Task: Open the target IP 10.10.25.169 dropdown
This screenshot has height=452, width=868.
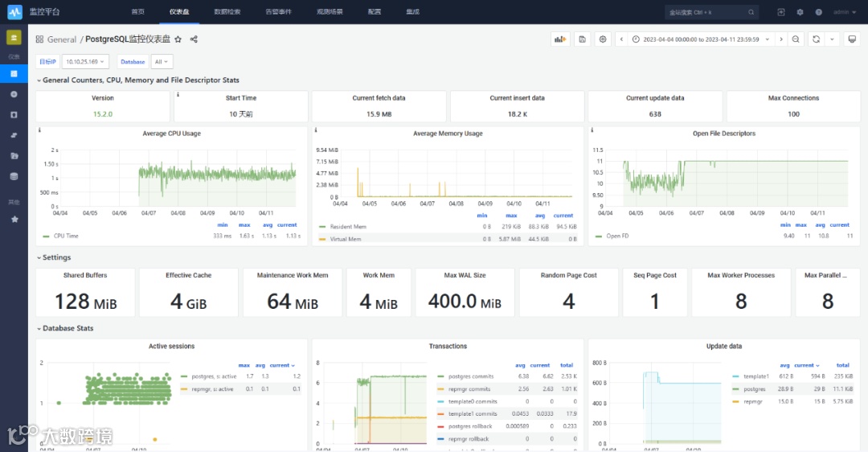Action: click(85, 61)
